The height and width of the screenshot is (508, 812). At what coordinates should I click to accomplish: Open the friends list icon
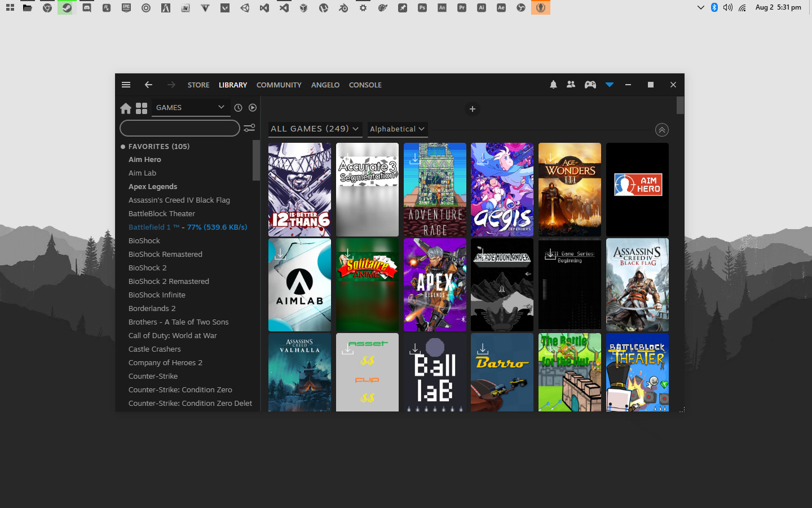click(571, 84)
